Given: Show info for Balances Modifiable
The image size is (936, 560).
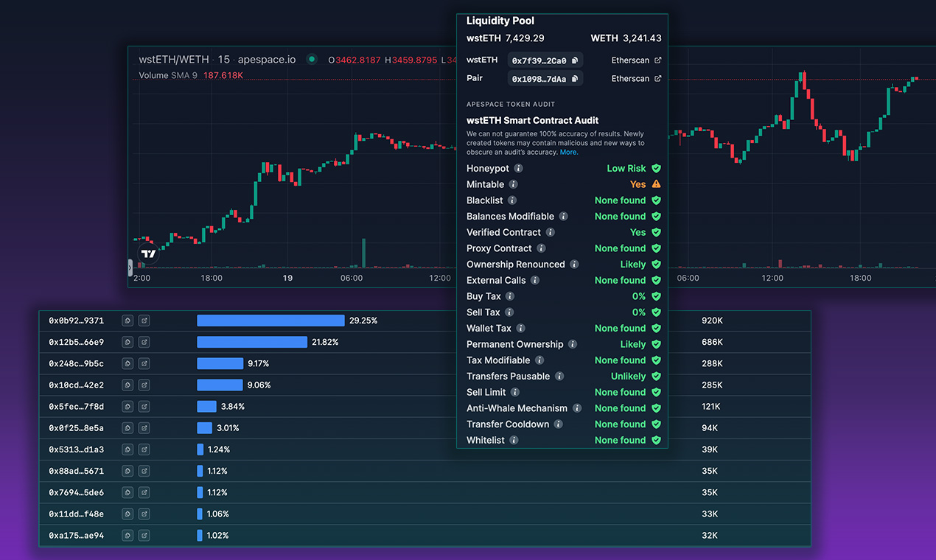Looking at the screenshot, I should click(563, 217).
